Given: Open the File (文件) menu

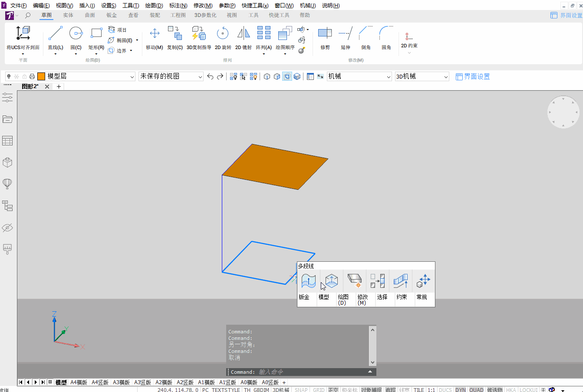Looking at the screenshot, I should [x=18, y=6].
